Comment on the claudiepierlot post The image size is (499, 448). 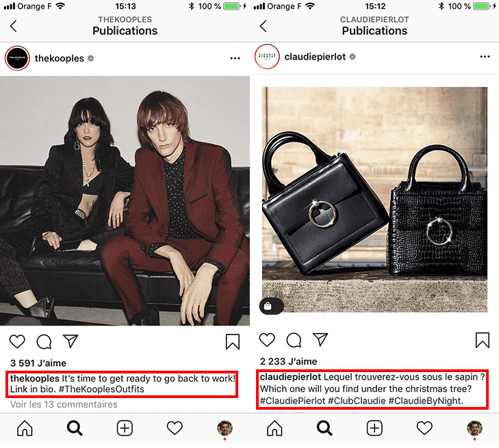tap(294, 340)
